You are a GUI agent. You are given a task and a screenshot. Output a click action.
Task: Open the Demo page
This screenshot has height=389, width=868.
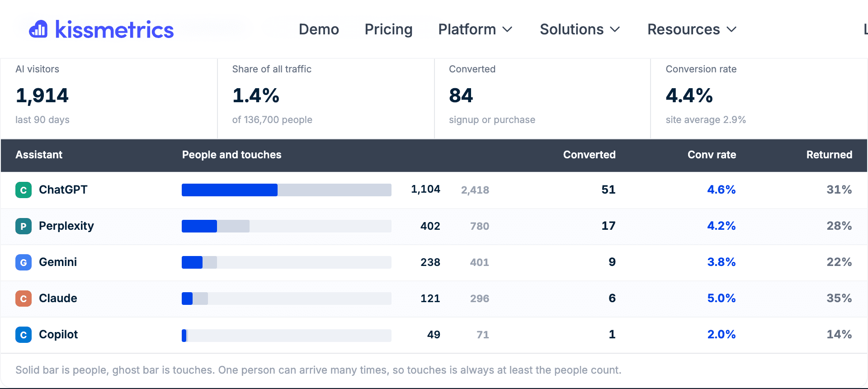coord(319,29)
